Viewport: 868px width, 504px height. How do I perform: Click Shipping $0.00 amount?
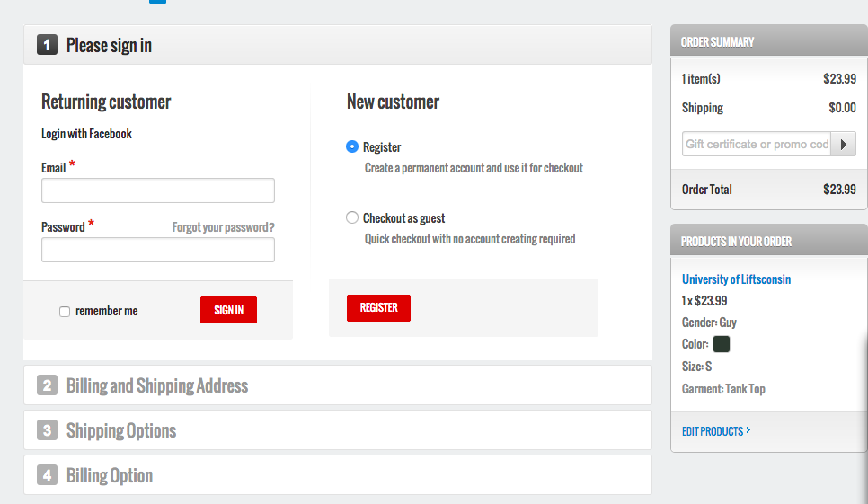842,107
